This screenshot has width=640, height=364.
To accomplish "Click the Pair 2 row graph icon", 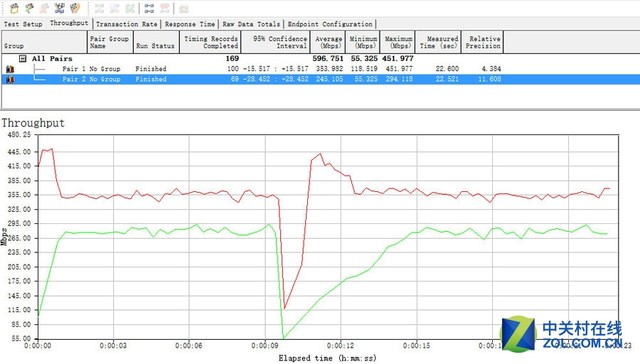I will click(x=10, y=79).
